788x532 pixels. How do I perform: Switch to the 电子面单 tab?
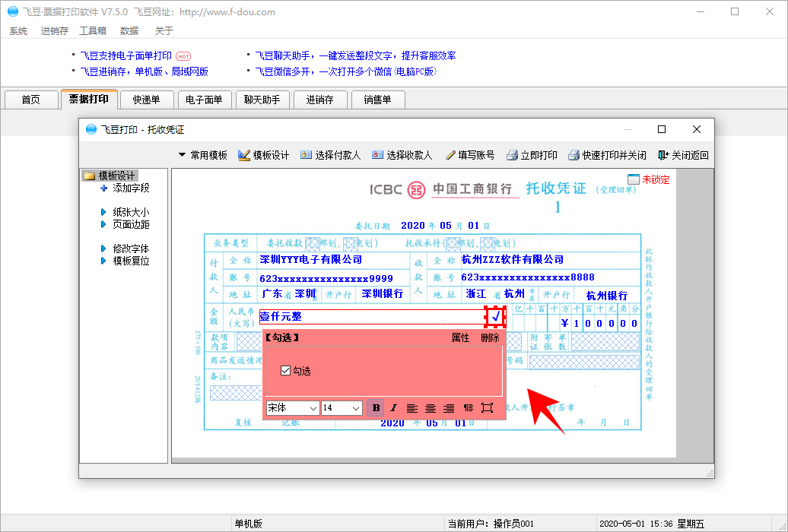[204, 100]
